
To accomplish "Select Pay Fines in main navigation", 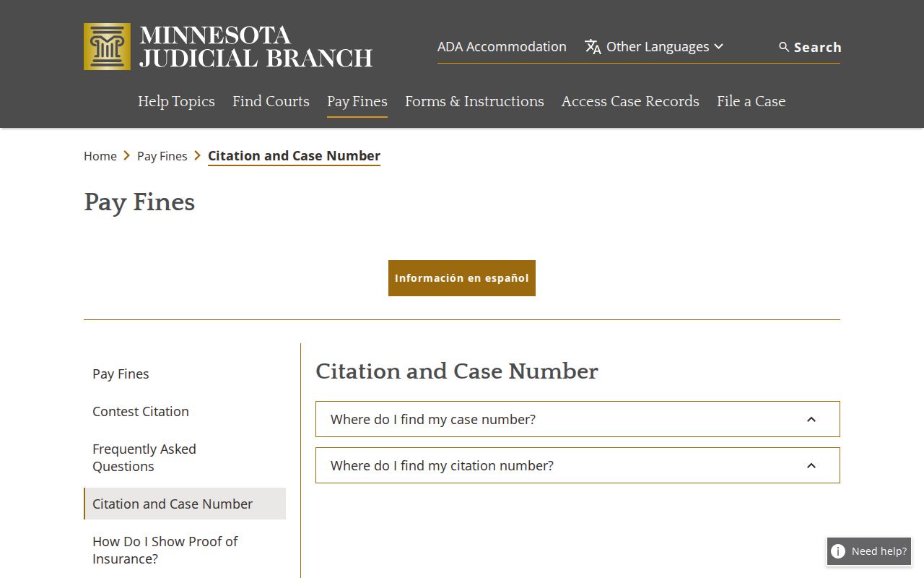I will (357, 101).
